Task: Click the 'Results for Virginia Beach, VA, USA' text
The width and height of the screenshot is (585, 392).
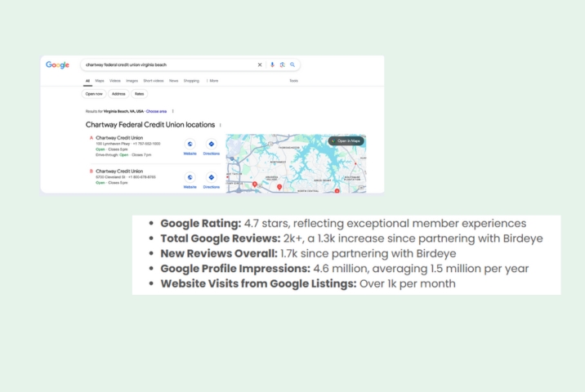Action: (114, 111)
